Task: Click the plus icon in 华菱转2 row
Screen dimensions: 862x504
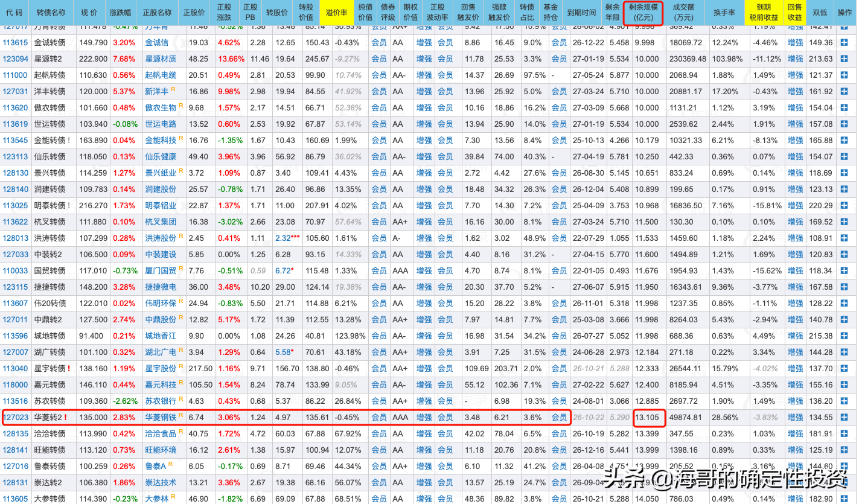Action: click(844, 417)
